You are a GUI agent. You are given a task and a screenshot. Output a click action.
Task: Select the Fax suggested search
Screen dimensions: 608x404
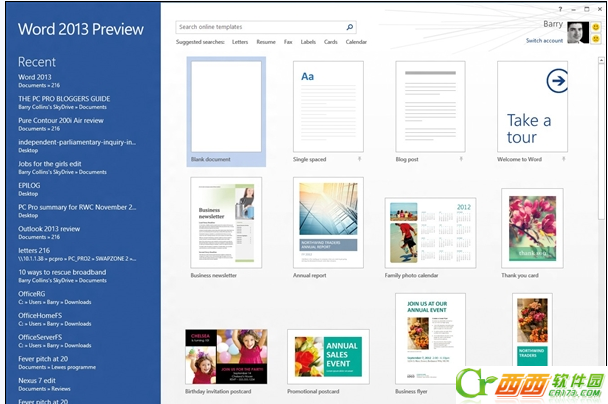pos(288,42)
